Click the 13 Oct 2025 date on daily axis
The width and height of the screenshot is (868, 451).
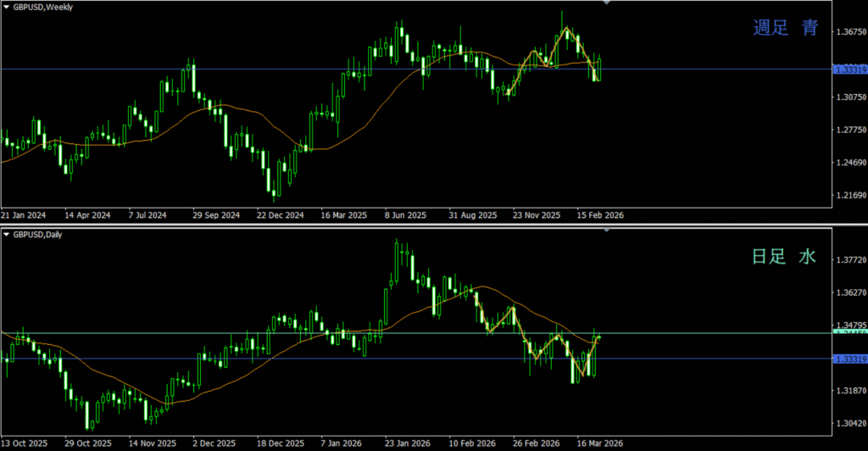click(x=23, y=443)
